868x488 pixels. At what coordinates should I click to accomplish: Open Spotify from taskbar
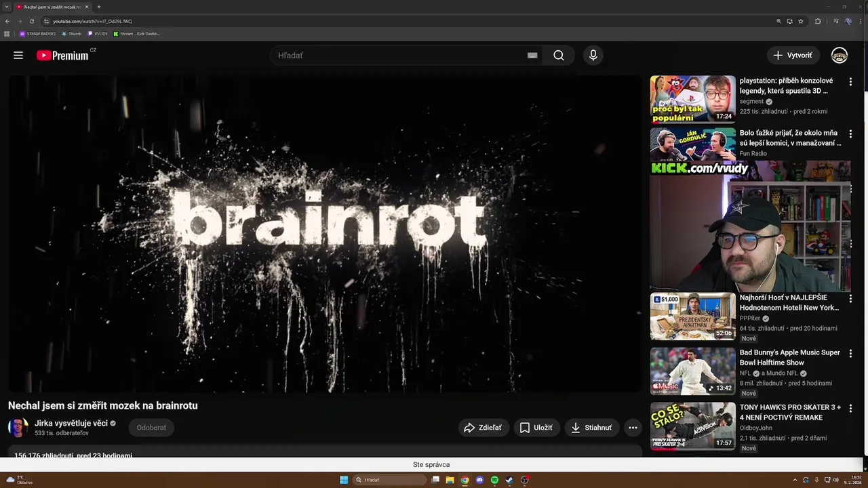494,480
